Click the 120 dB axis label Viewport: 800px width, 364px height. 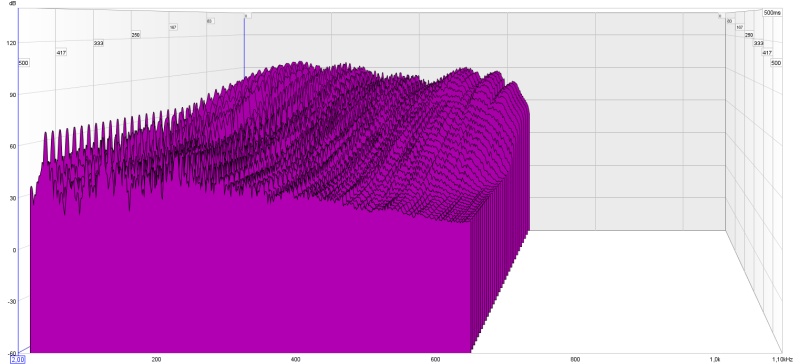tap(11, 43)
